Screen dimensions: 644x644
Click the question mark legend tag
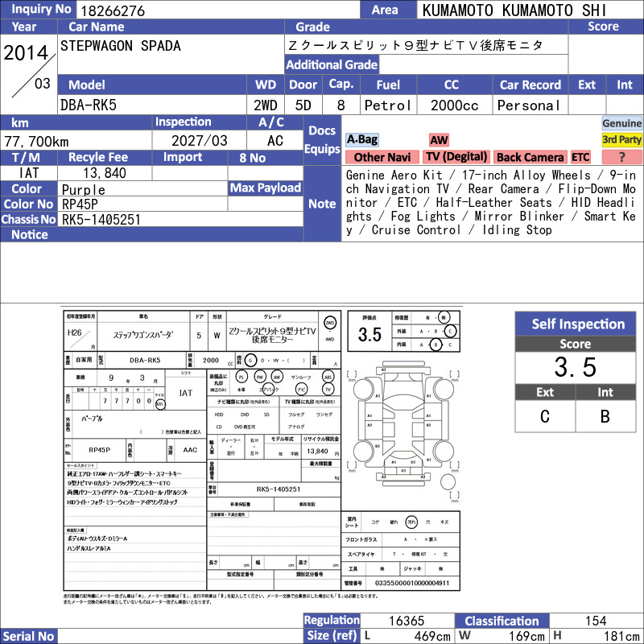[x=621, y=157]
